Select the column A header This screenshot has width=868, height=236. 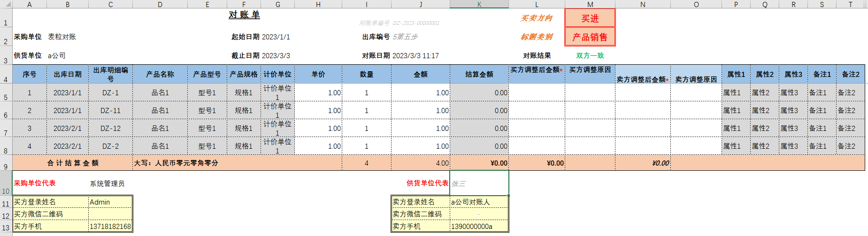29,4
